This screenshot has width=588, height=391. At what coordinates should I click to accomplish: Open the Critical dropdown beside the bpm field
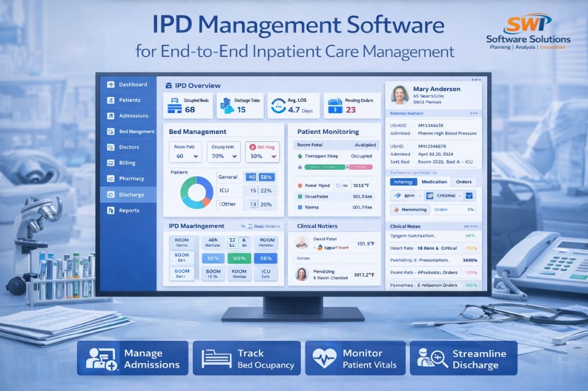click(445, 196)
